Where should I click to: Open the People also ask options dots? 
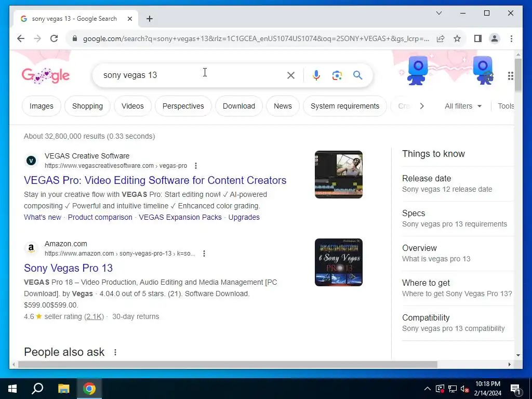click(x=115, y=353)
